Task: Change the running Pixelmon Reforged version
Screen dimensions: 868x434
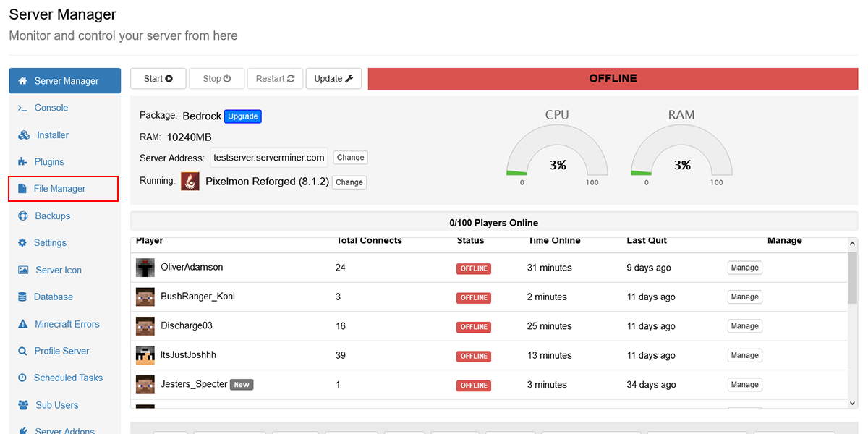Action: [x=349, y=182]
